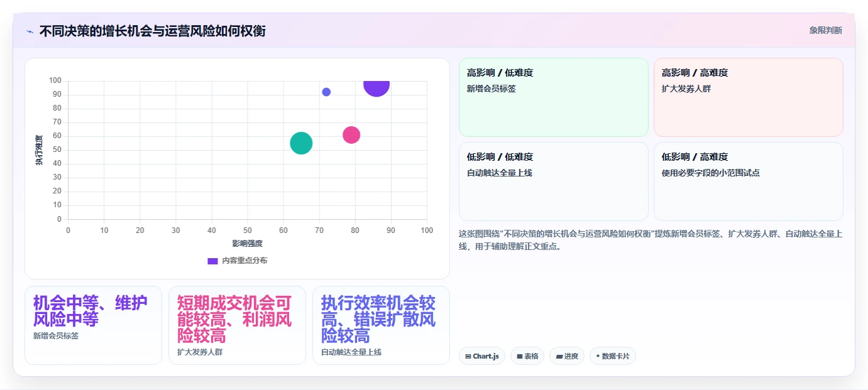The width and height of the screenshot is (868, 390).
Task: Click the 影响强度 x-axis title
Action: (247, 244)
